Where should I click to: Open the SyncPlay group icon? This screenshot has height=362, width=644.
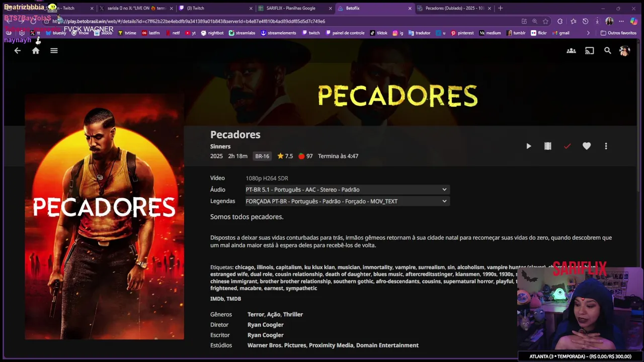pyautogui.click(x=571, y=51)
